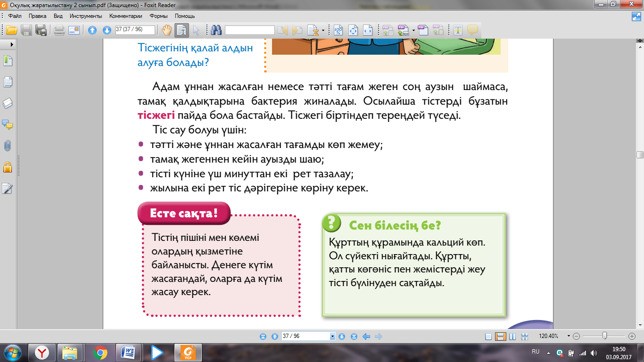
Task: Open the Инструменты menu
Action: click(x=86, y=16)
